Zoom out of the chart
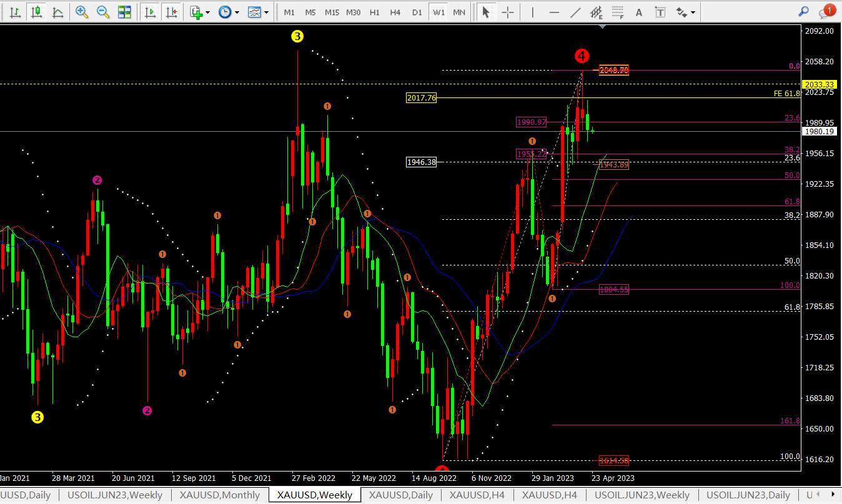The height and width of the screenshot is (504, 842). pyautogui.click(x=103, y=12)
